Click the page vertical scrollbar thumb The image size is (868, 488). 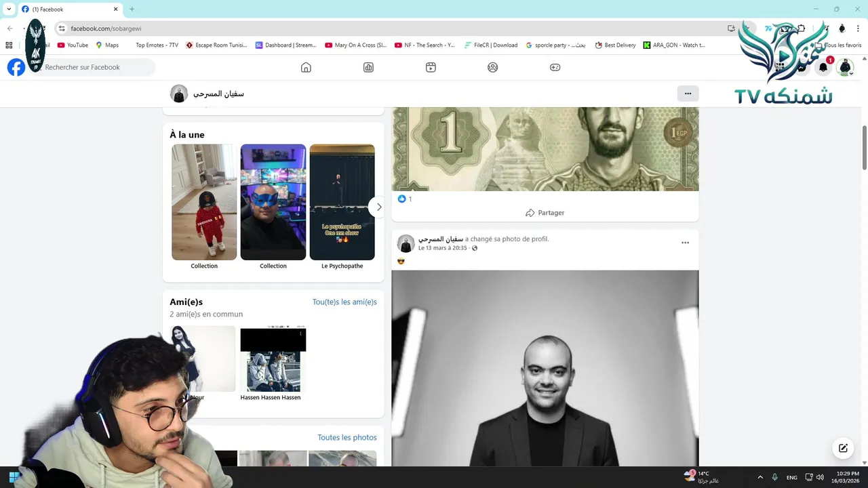click(x=864, y=148)
